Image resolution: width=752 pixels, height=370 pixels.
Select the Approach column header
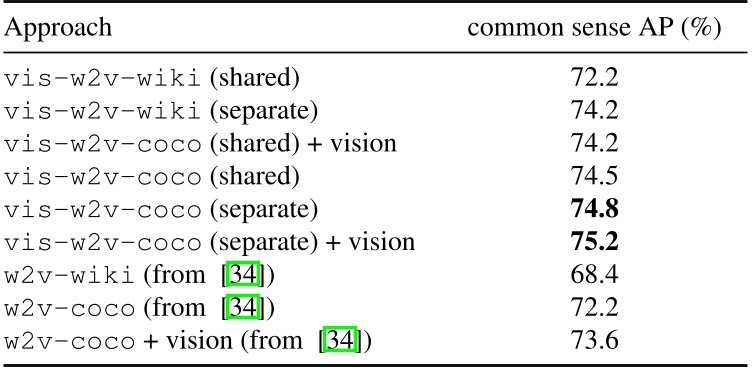[58, 27]
